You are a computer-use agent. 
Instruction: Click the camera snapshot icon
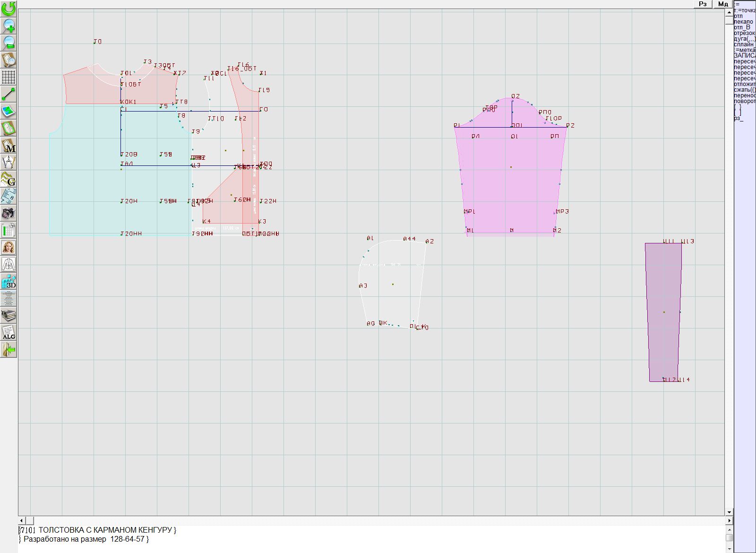[x=9, y=213]
